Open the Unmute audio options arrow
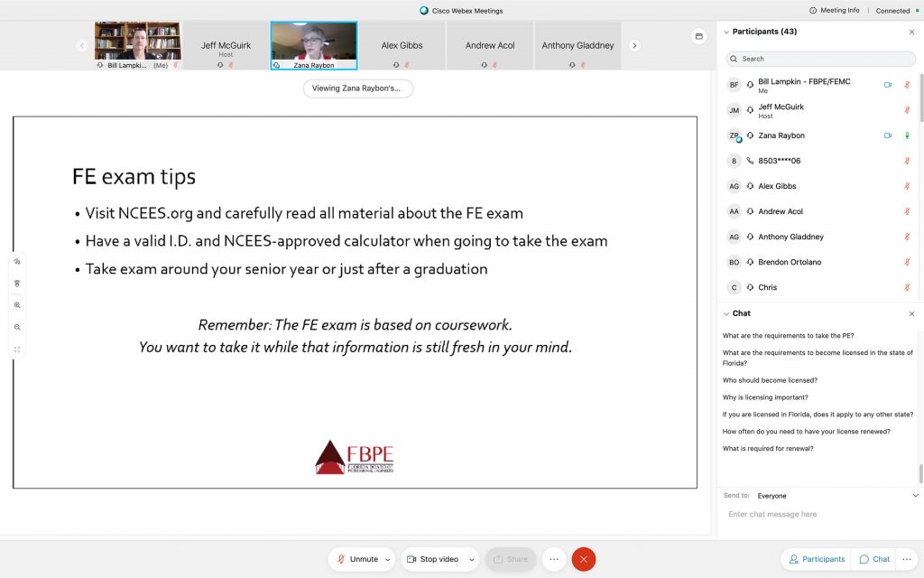 (388, 559)
